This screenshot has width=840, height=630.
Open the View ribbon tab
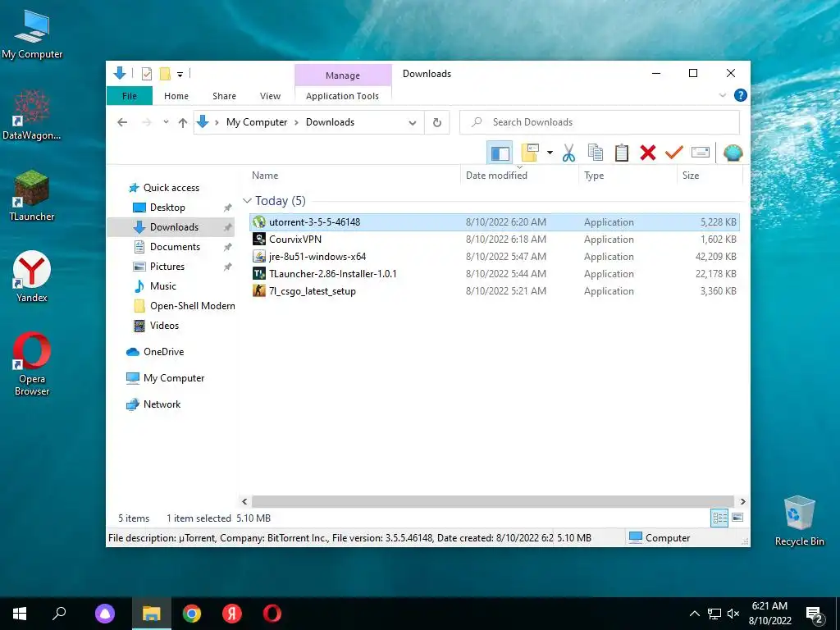(x=270, y=96)
